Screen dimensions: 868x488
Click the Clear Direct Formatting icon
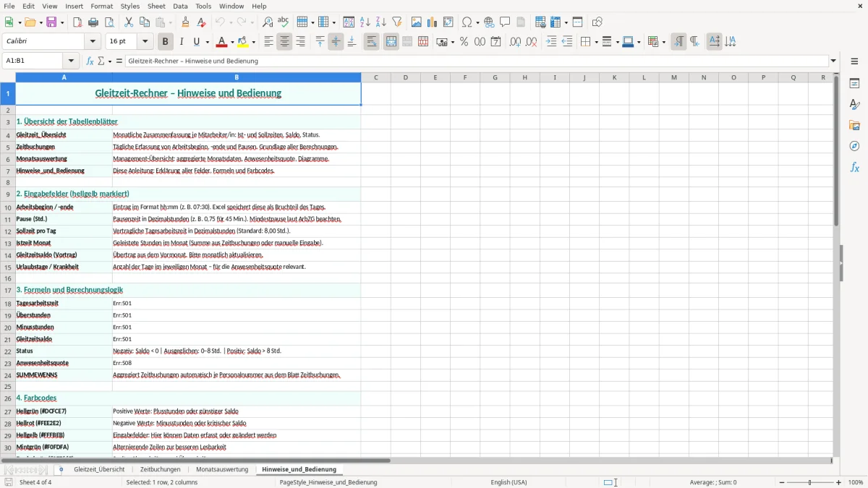(x=201, y=22)
